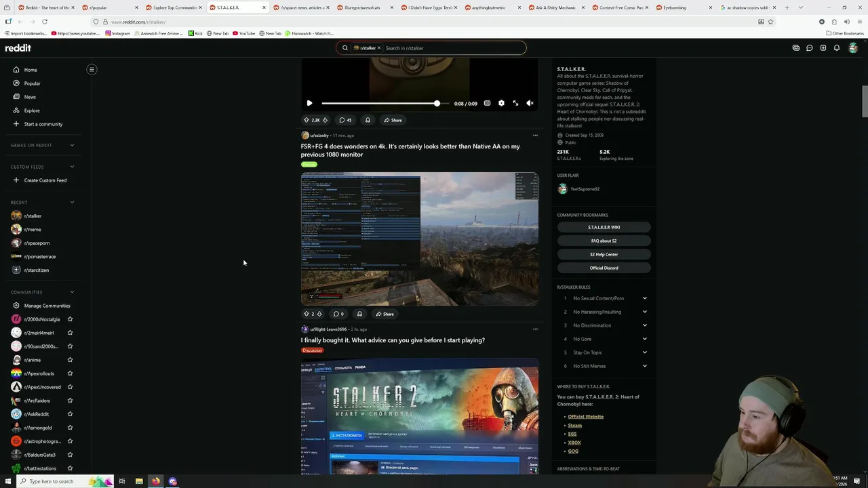The width and height of the screenshot is (868, 488).
Task: Favorite r/AskReddit with star
Action: pyautogui.click(x=70, y=414)
